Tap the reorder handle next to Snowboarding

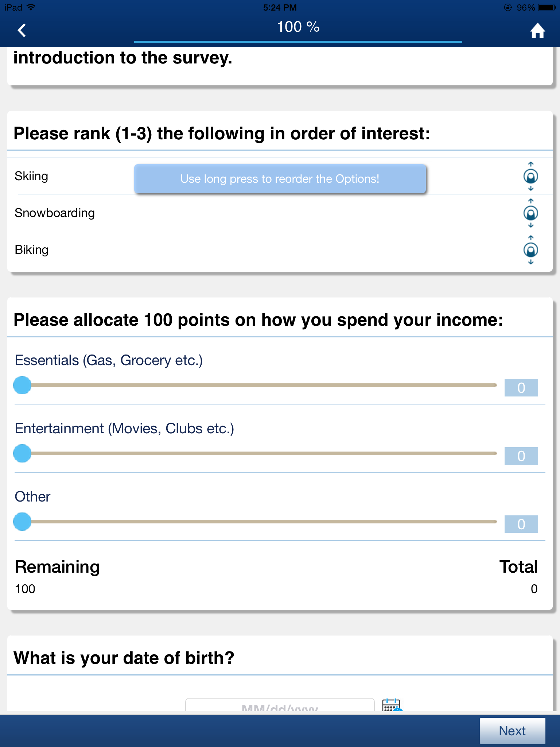click(x=530, y=213)
